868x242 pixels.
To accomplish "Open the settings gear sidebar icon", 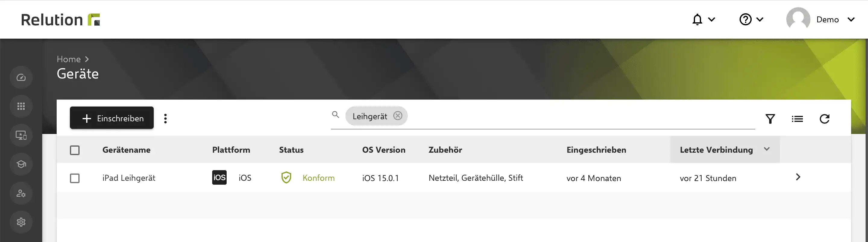I will coord(21,222).
